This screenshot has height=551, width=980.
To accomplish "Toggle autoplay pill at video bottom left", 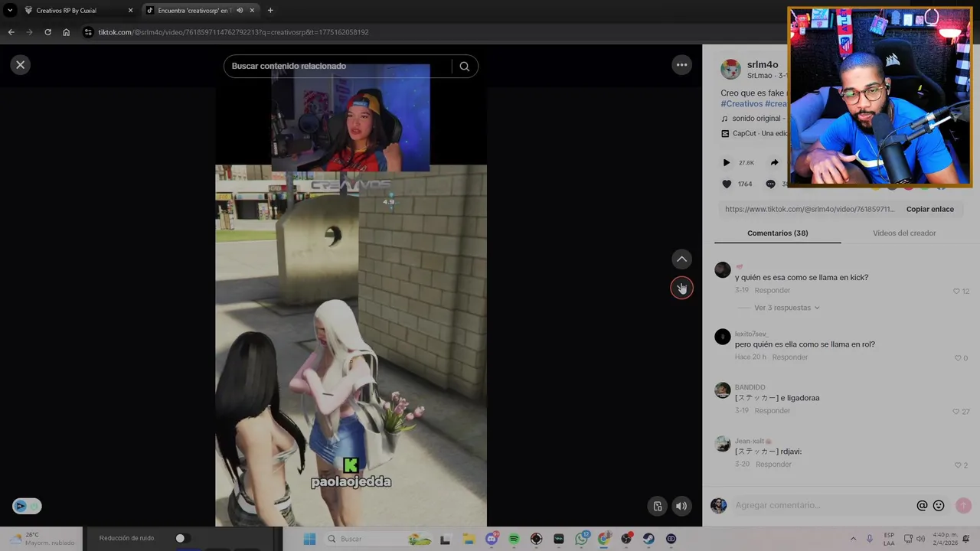I will pyautogui.click(x=27, y=506).
